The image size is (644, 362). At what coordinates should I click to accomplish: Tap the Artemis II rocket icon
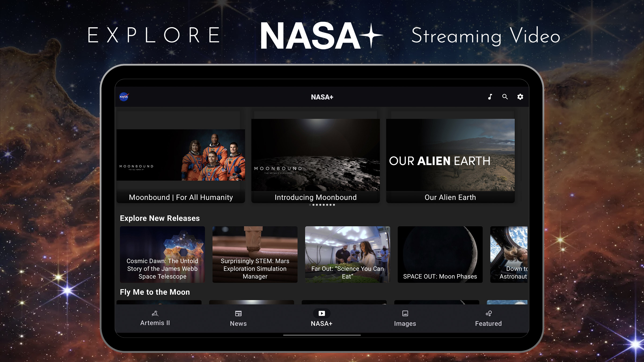(x=155, y=313)
